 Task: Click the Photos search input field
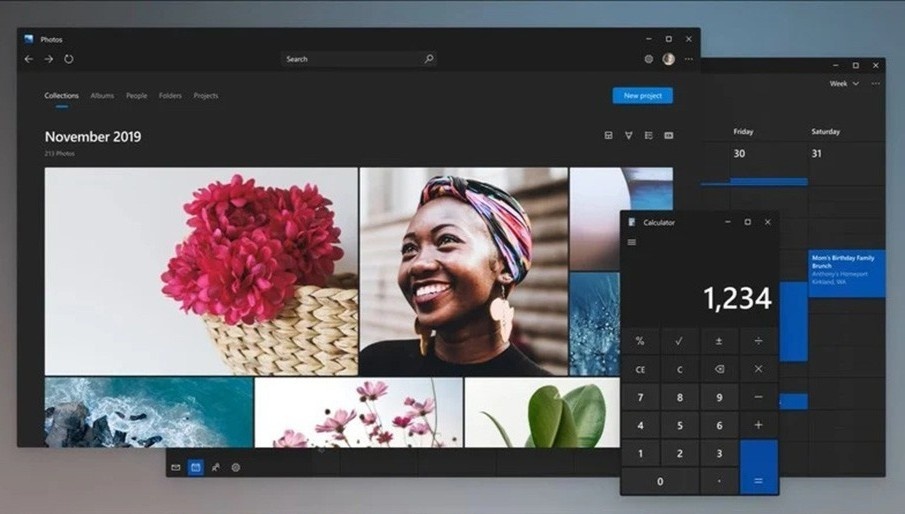point(352,59)
